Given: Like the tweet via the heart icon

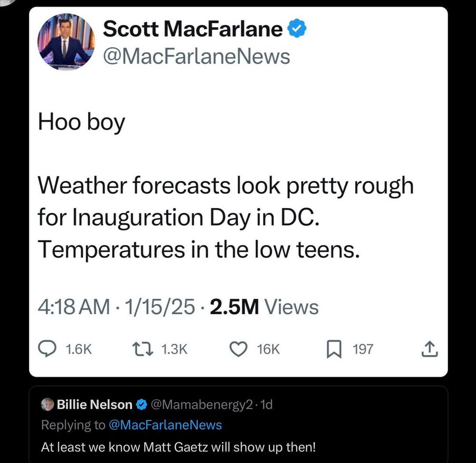Looking at the screenshot, I should (x=238, y=349).
